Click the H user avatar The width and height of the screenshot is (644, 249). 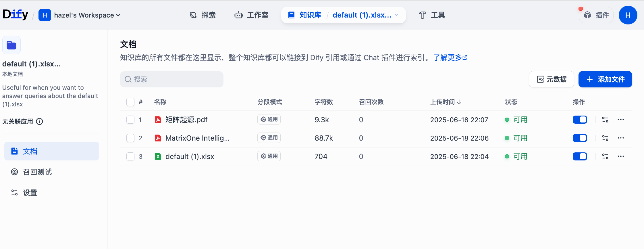pos(628,15)
